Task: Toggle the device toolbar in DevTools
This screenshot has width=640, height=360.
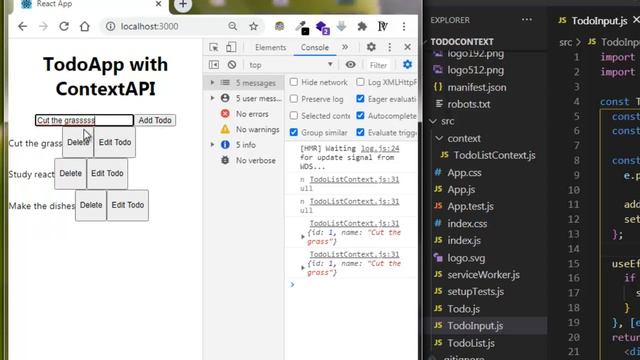Action: tap(231, 47)
